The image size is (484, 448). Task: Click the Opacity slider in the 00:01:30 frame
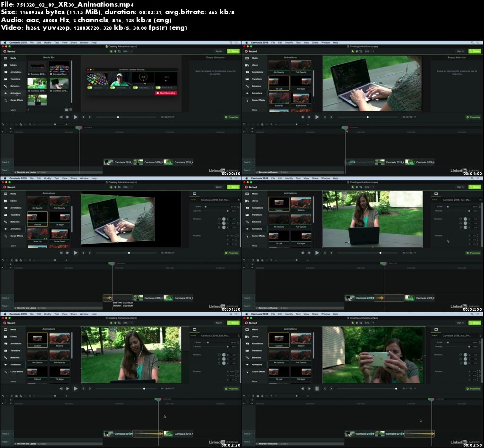pos(222,211)
